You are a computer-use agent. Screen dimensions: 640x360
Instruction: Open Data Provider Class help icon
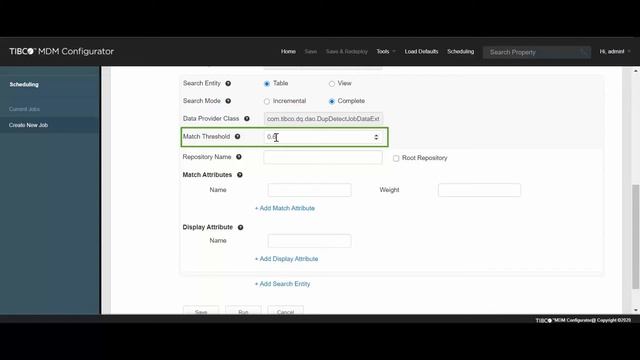coord(247,119)
